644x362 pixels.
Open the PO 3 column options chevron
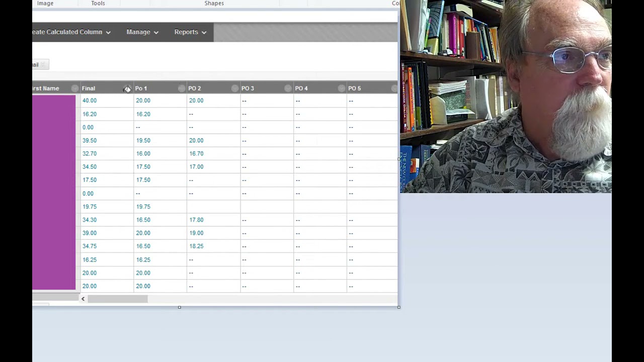[288, 88]
